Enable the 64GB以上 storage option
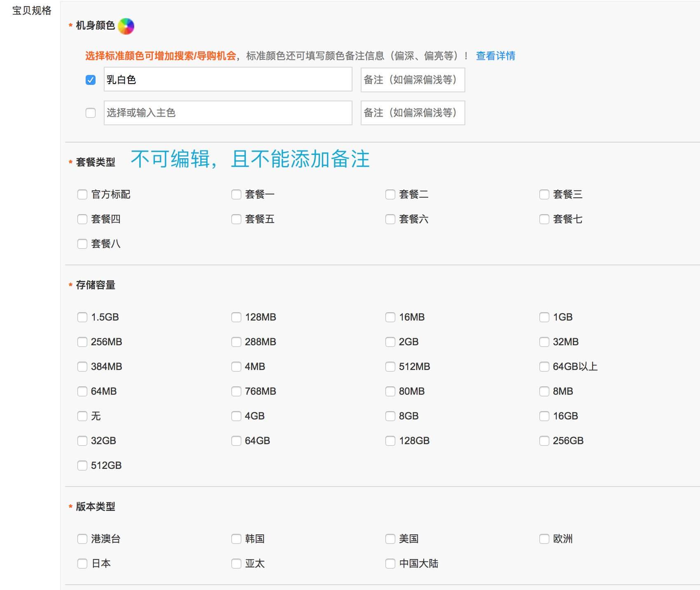The width and height of the screenshot is (700, 590). tap(544, 366)
